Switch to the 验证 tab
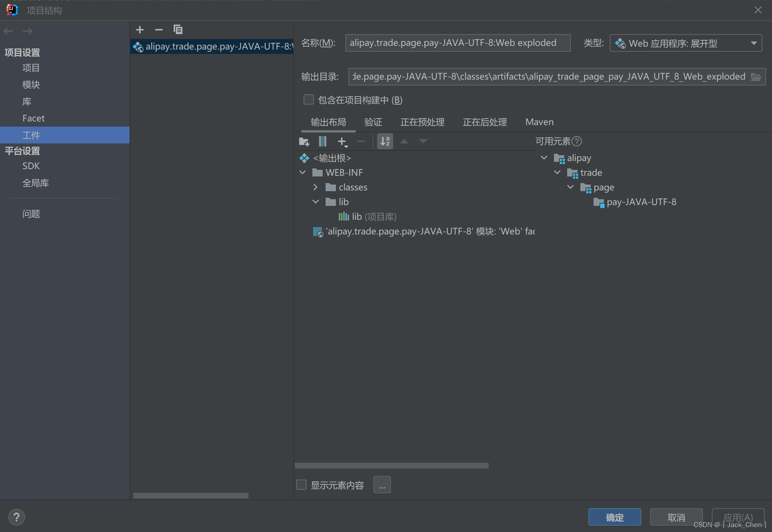 [x=373, y=122]
